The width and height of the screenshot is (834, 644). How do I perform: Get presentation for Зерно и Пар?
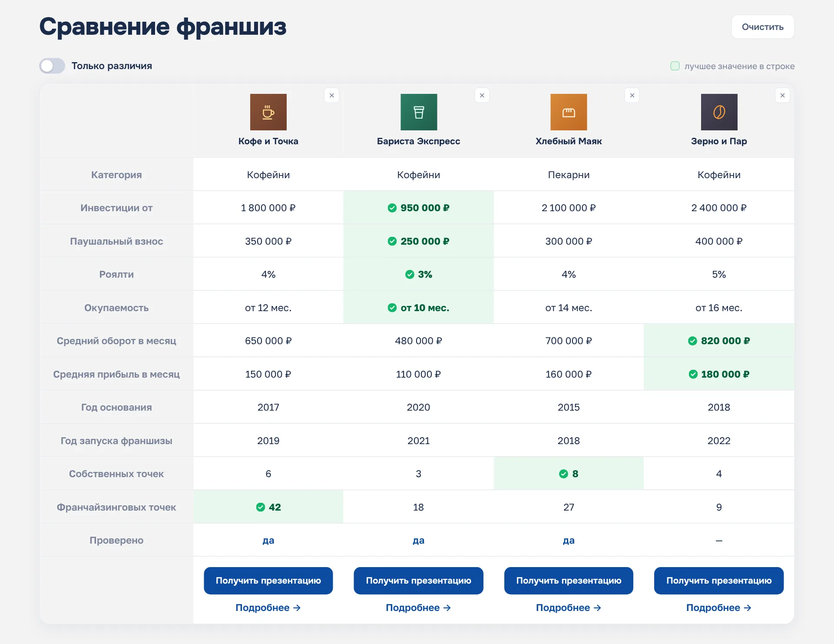[x=719, y=581]
